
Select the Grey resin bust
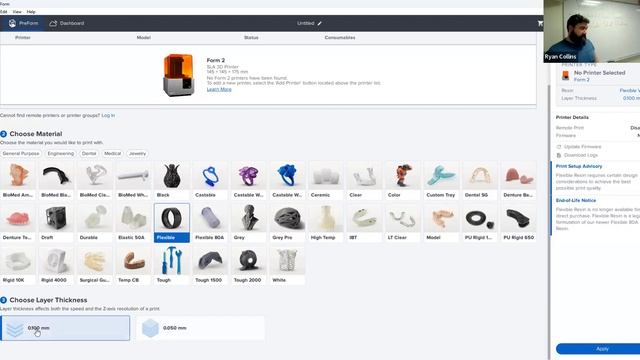coord(249,222)
